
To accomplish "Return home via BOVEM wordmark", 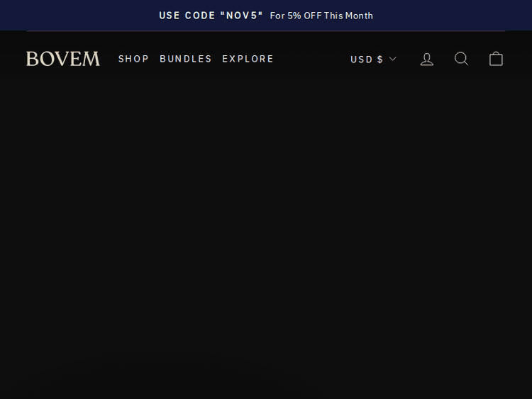I will tap(63, 59).
